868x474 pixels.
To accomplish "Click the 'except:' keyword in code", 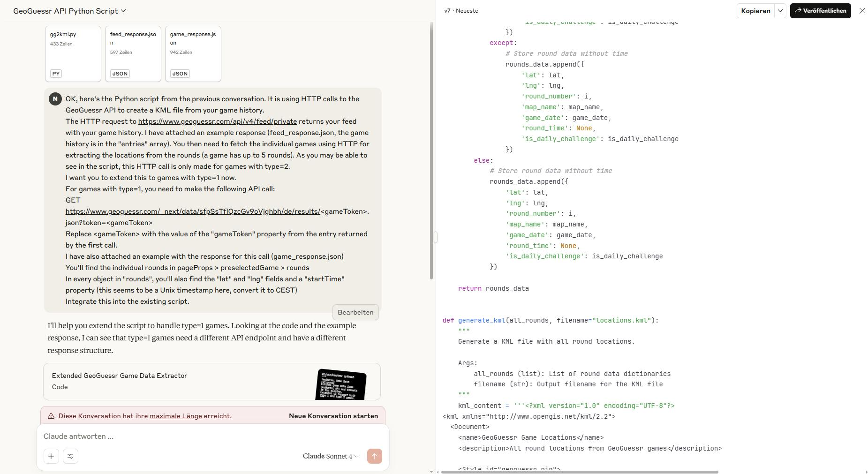I will 503,43.
